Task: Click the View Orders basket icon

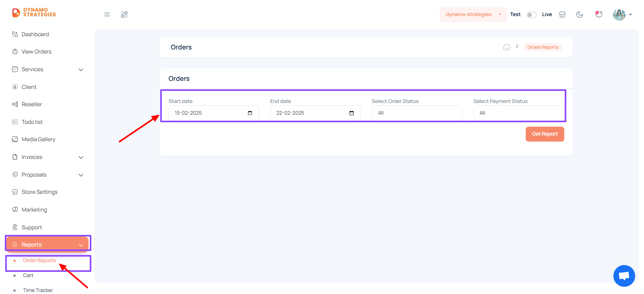Action: [15, 51]
